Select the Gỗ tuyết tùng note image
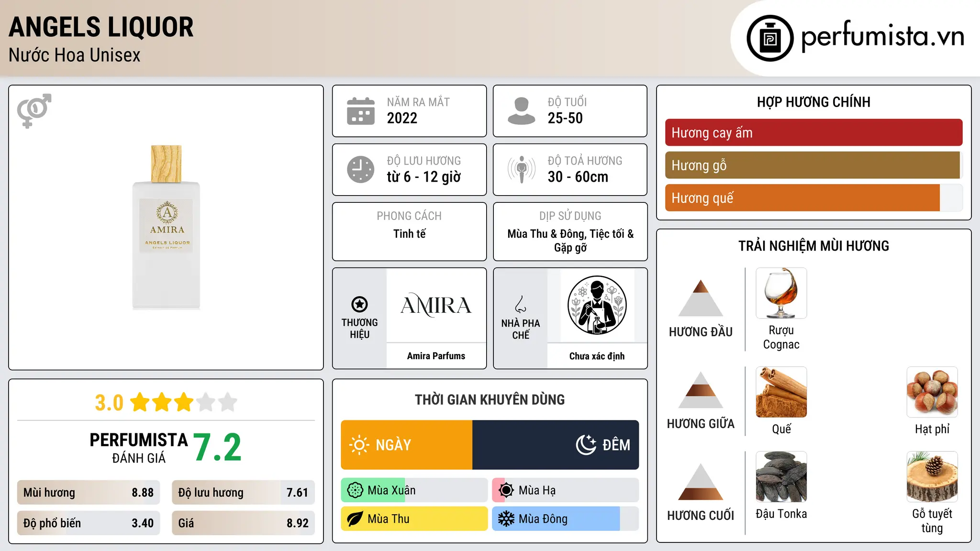980x551 pixels. tap(932, 477)
